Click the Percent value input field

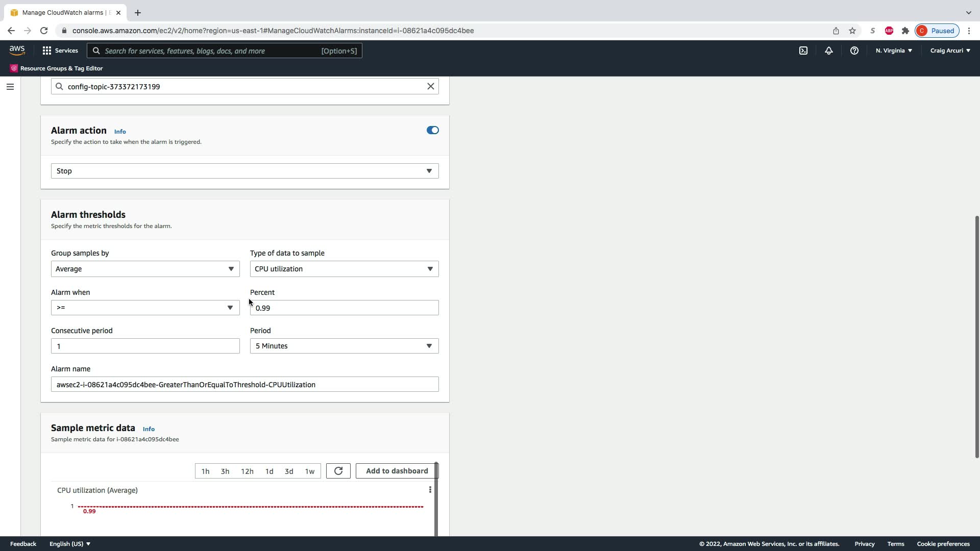pos(344,308)
